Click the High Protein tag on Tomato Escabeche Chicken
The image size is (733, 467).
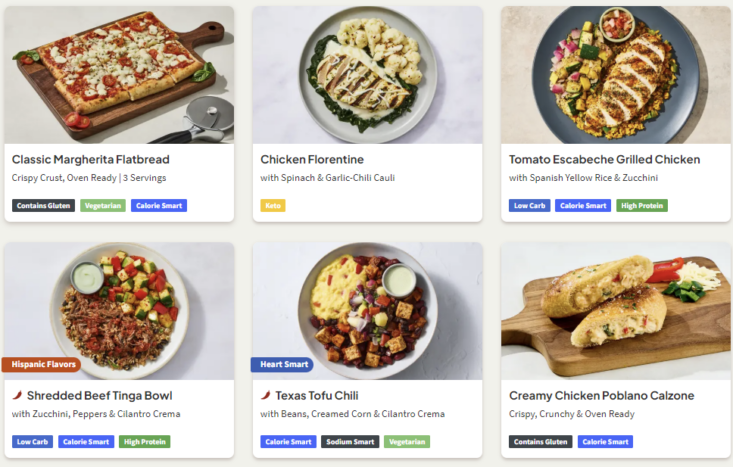pyautogui.click(x=642, y=206)
